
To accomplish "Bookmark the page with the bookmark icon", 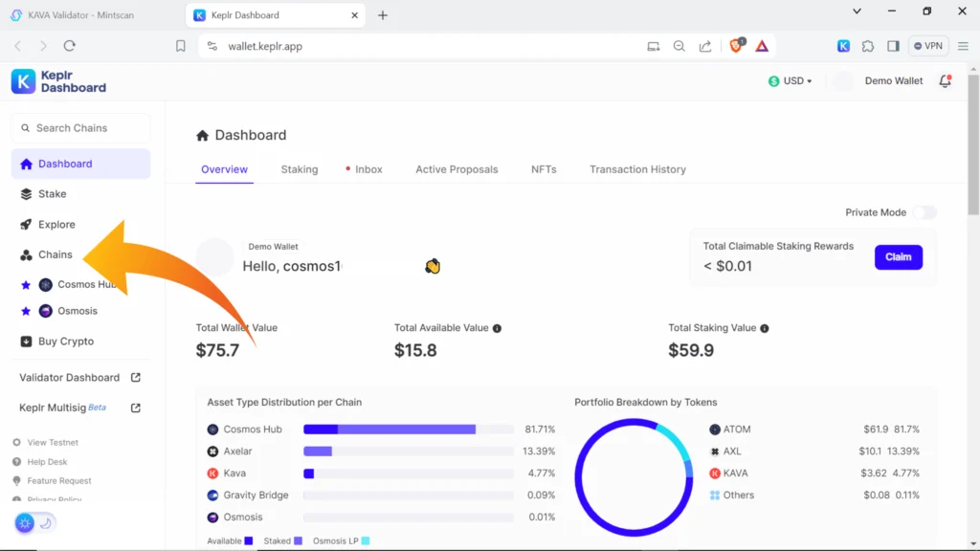I will 180,46.
